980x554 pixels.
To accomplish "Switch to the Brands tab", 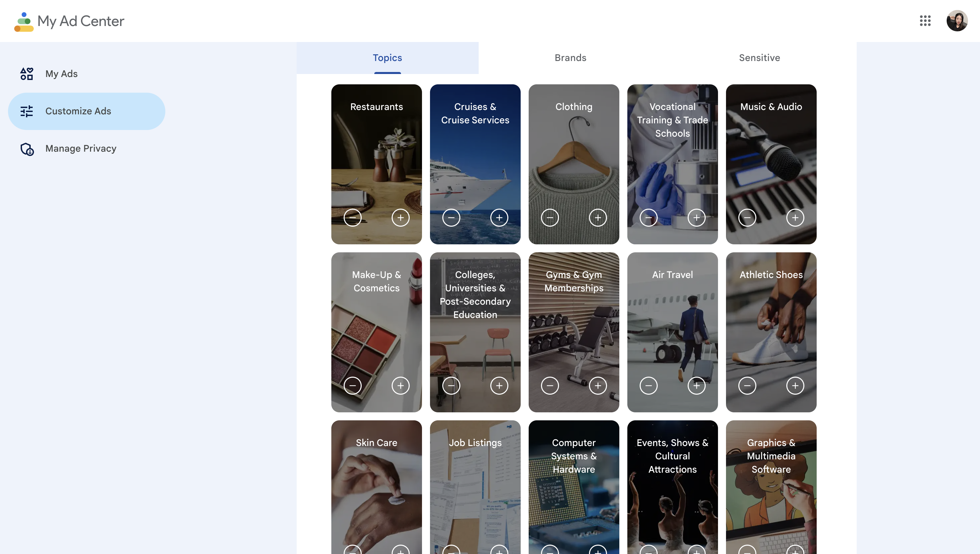I will pos(570,58).
